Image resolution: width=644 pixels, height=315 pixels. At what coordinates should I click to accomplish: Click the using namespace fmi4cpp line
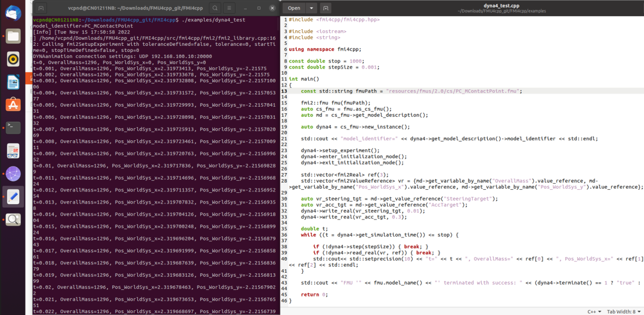[326, 50]
